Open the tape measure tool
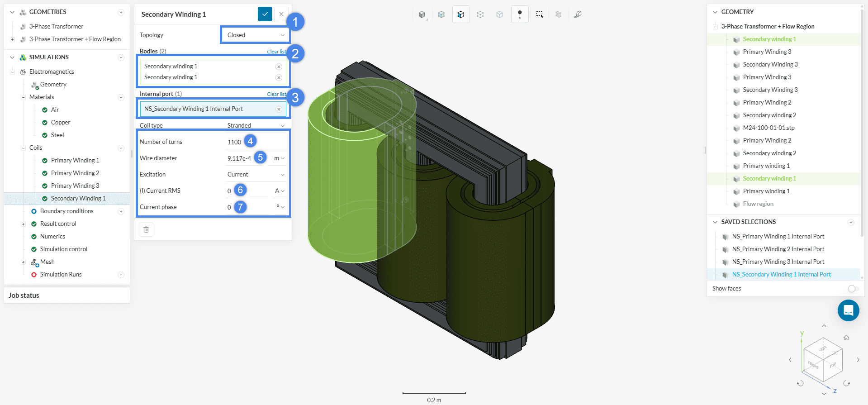The height and width of the screenshot is (405, 868). pos(578,14)
